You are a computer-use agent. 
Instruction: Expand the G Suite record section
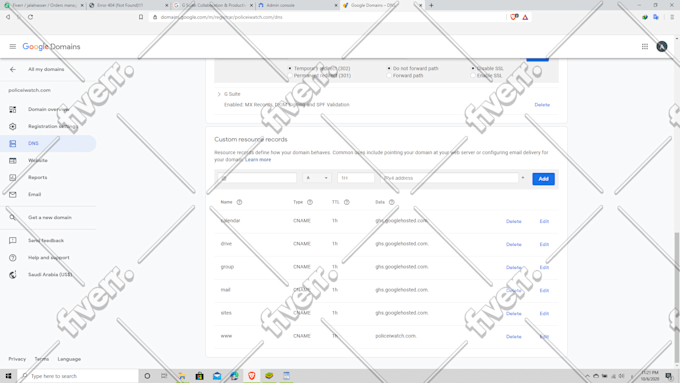click(x=219, y=94)
